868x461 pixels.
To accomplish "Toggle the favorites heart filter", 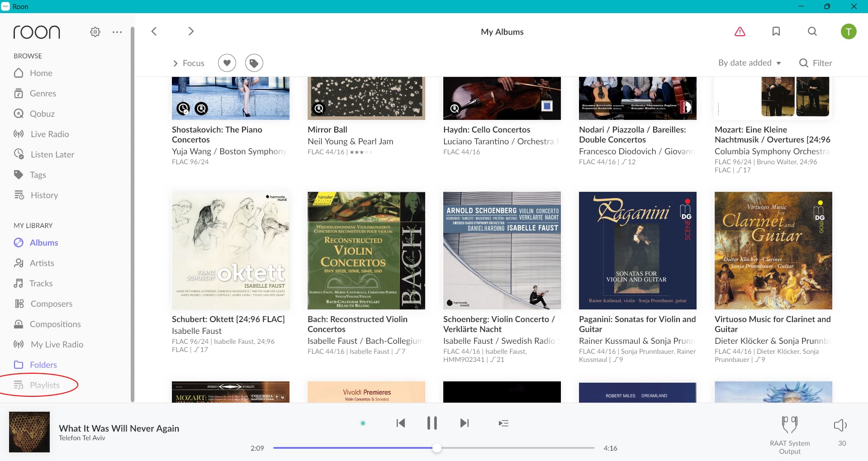I will tap(227, 63).
